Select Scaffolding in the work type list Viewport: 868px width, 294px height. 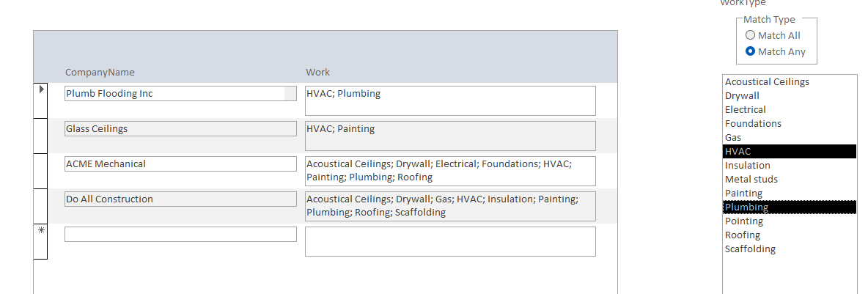750,249
